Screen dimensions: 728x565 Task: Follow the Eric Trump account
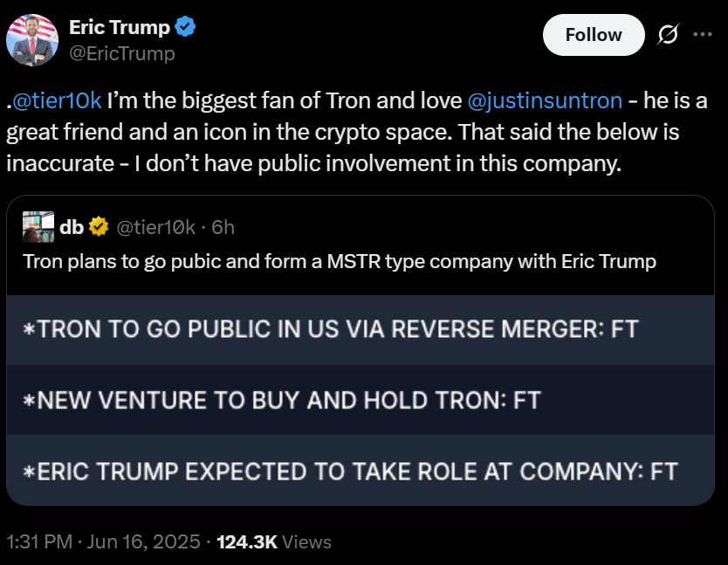[594, 35]
